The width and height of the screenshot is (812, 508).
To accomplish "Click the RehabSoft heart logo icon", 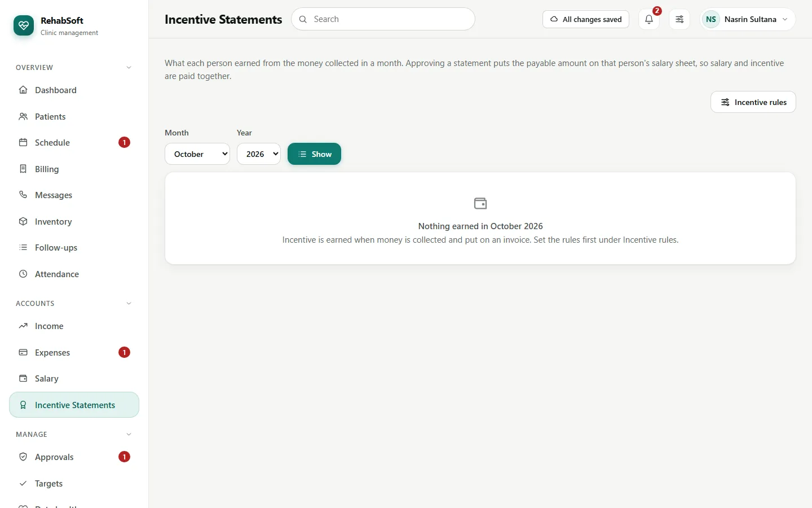I will pyautogui.click(x=24, y=25).
